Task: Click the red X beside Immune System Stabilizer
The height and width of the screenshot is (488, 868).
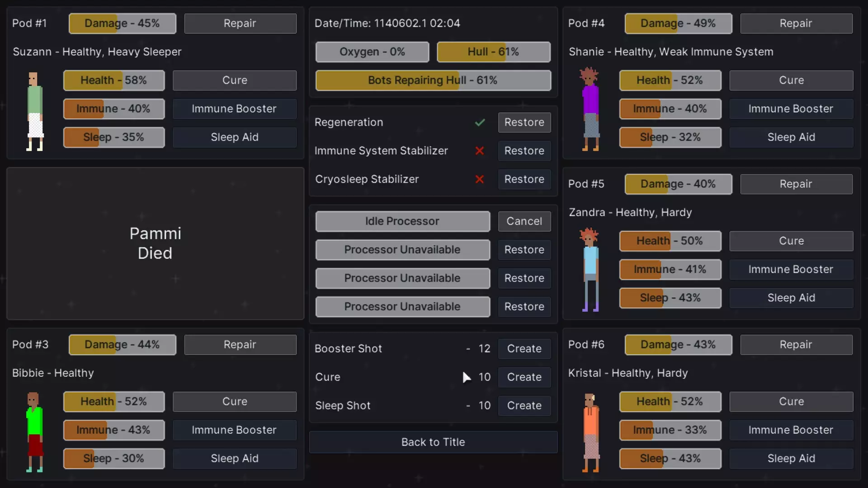Action: click(x=480, y=151)
